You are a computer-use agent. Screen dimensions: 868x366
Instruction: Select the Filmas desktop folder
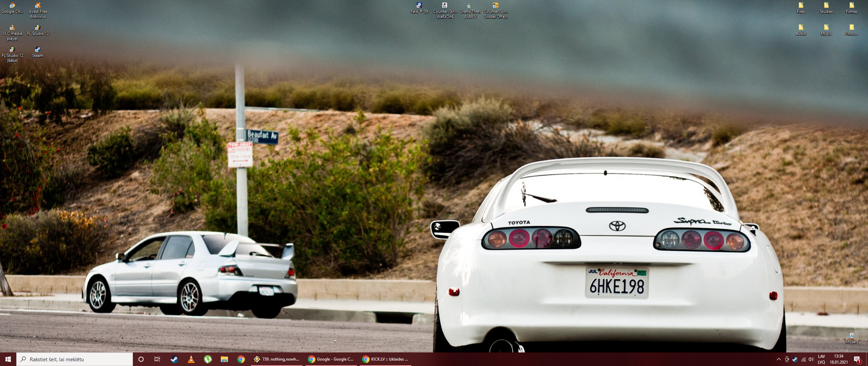coord(851,8)
